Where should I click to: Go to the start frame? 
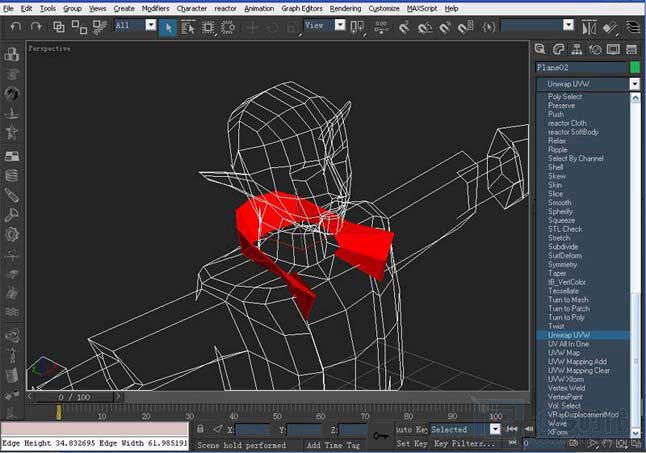(512, 429)
